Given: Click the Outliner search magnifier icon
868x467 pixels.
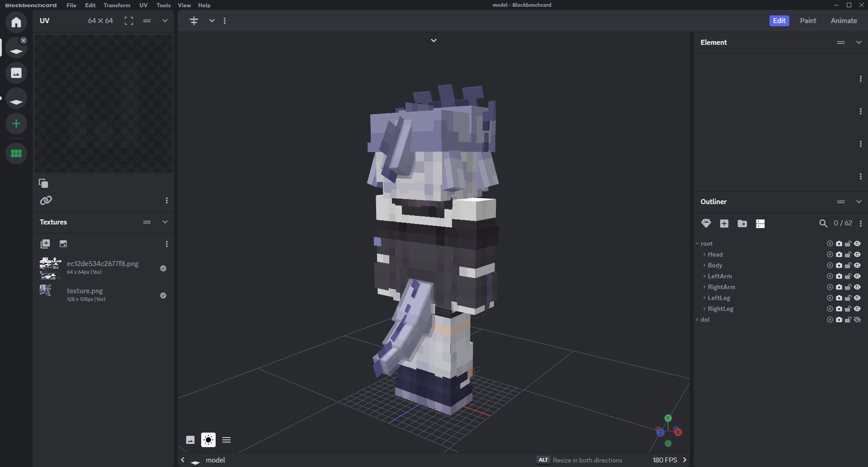Looking at the screenshot, I should (823, 224).
